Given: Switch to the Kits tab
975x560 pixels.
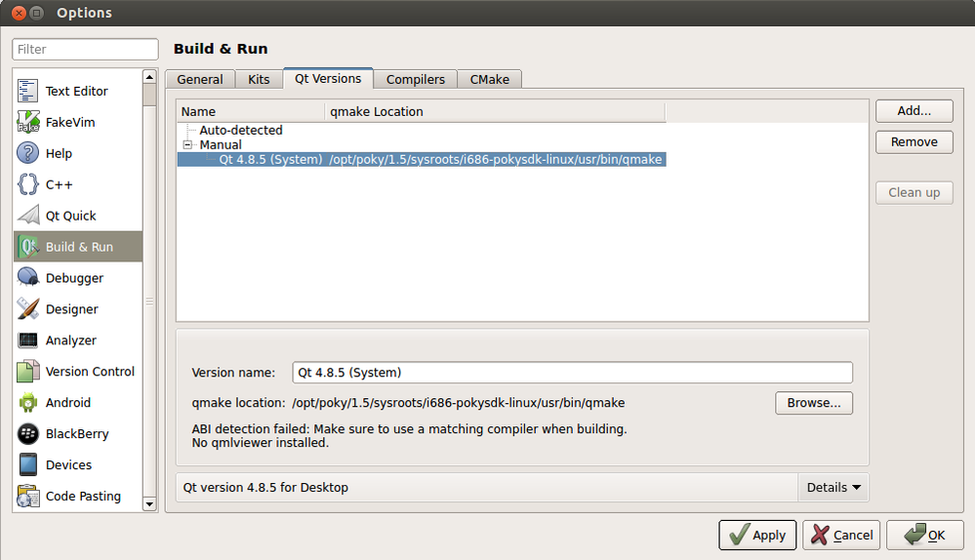Looking at the screenshot, I should click(x=259, y=79).
